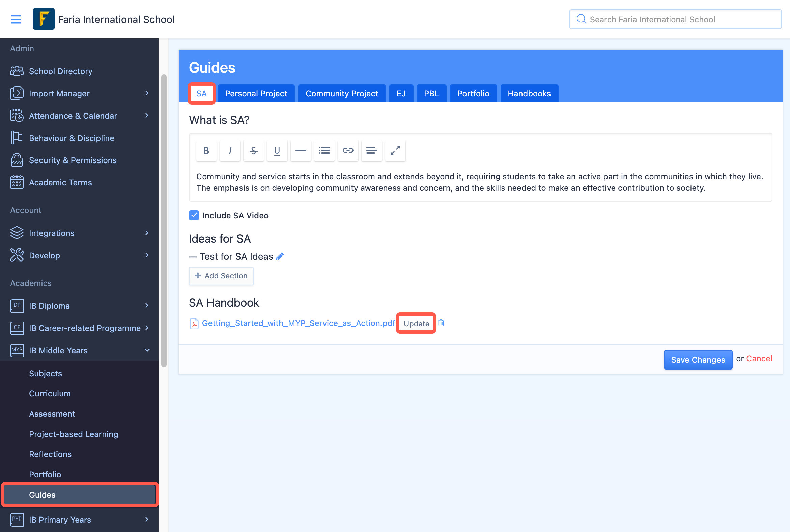790x532 pixels.
Task: Click the Search Faria International School field
Action: (x=675, y=19)
